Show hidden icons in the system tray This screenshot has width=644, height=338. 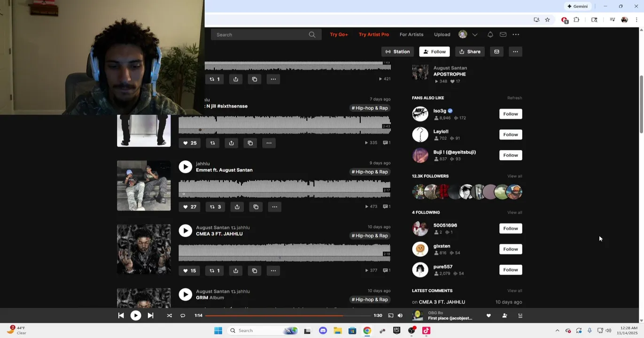[557, 330]
